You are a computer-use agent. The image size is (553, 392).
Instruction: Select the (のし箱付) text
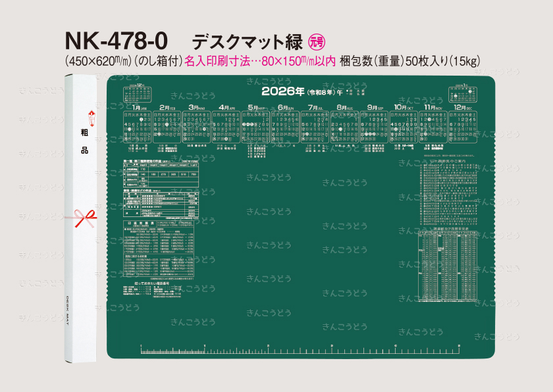point(158,61)
